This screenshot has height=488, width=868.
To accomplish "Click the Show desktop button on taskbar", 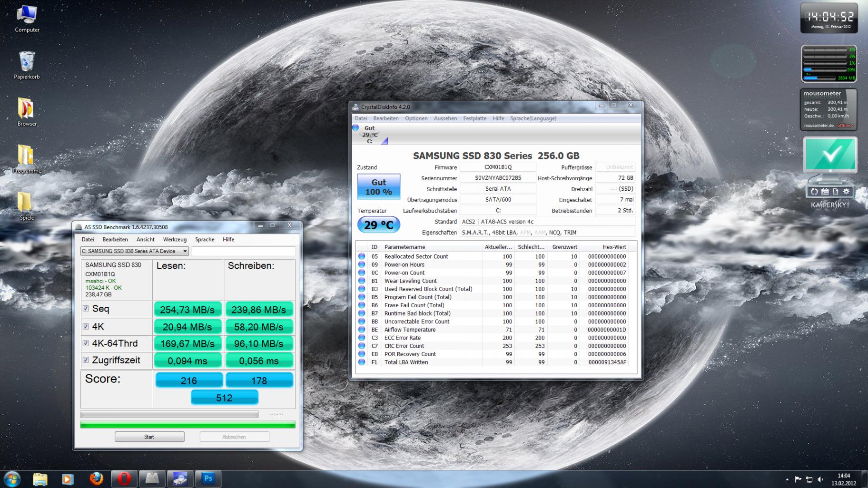I will (x=864, y=479).
